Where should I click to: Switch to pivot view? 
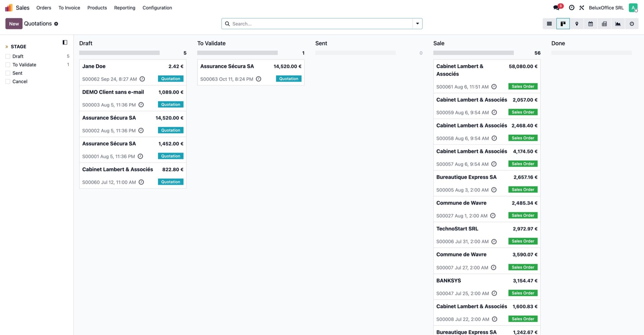604,24
